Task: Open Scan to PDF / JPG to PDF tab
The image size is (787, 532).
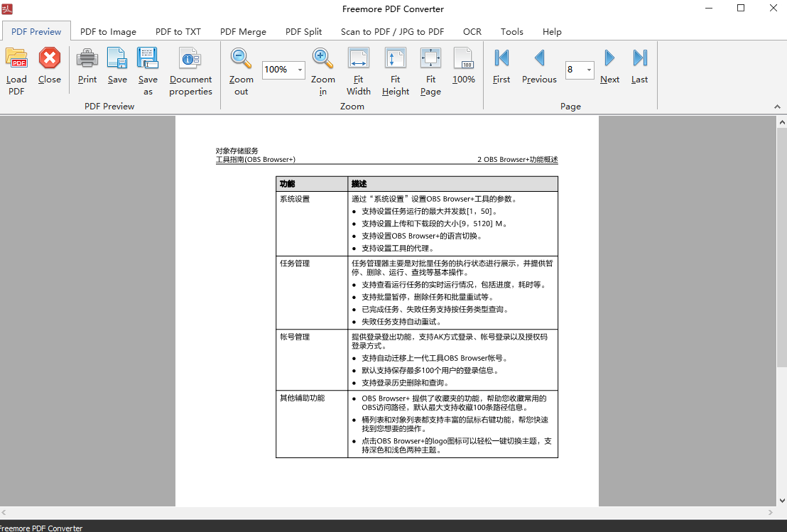Action: click(393, 32)
